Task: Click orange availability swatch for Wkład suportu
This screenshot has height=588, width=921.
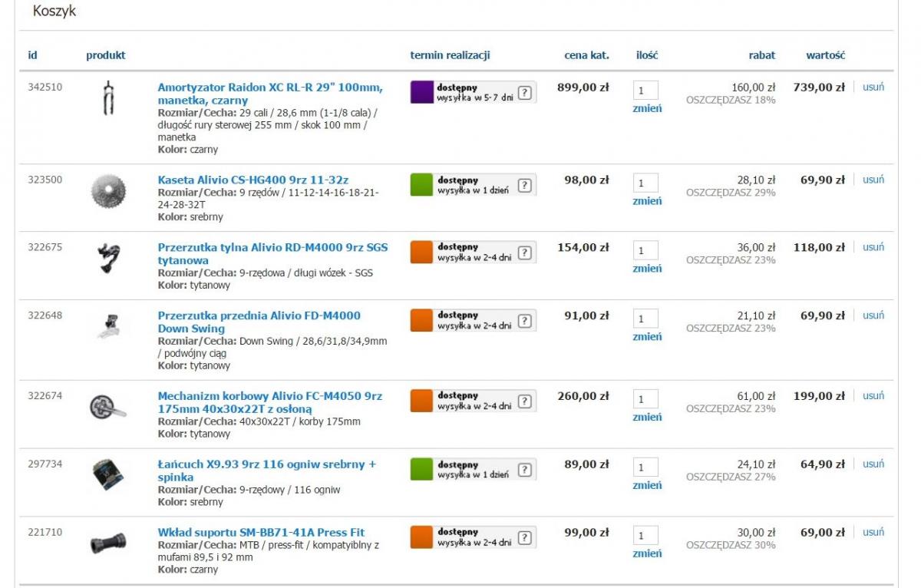Action: [x=422, y=537]
